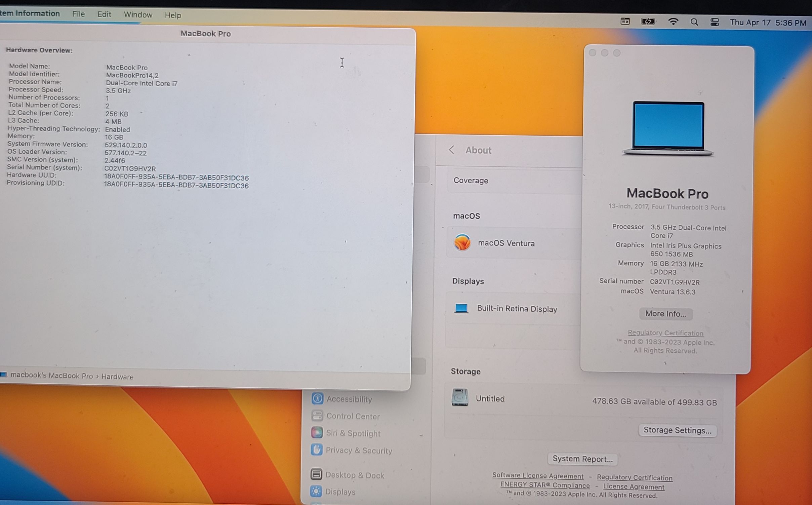Open the File menu

79,14
